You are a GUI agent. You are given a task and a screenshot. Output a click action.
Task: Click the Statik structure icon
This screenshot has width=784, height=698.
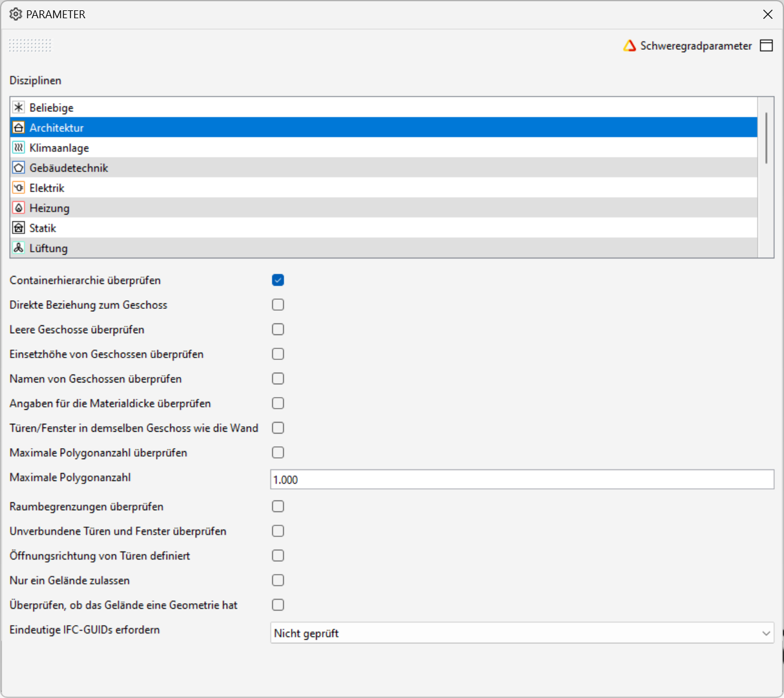point(19,228)
